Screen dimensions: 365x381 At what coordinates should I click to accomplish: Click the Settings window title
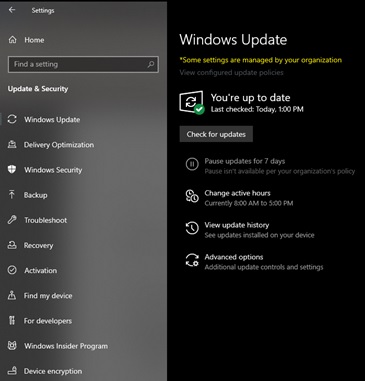(x=43, y=10)
